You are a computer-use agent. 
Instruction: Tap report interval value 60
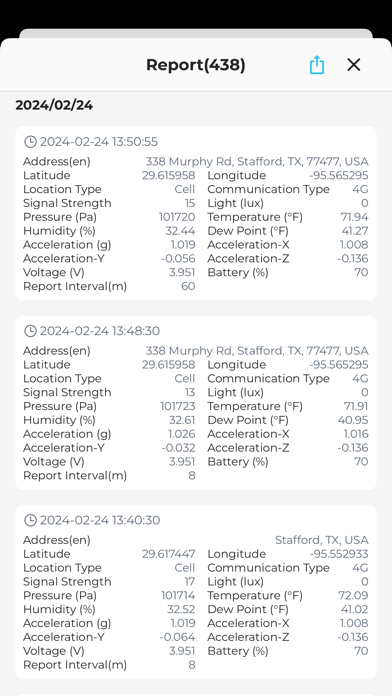pos(188,286)
